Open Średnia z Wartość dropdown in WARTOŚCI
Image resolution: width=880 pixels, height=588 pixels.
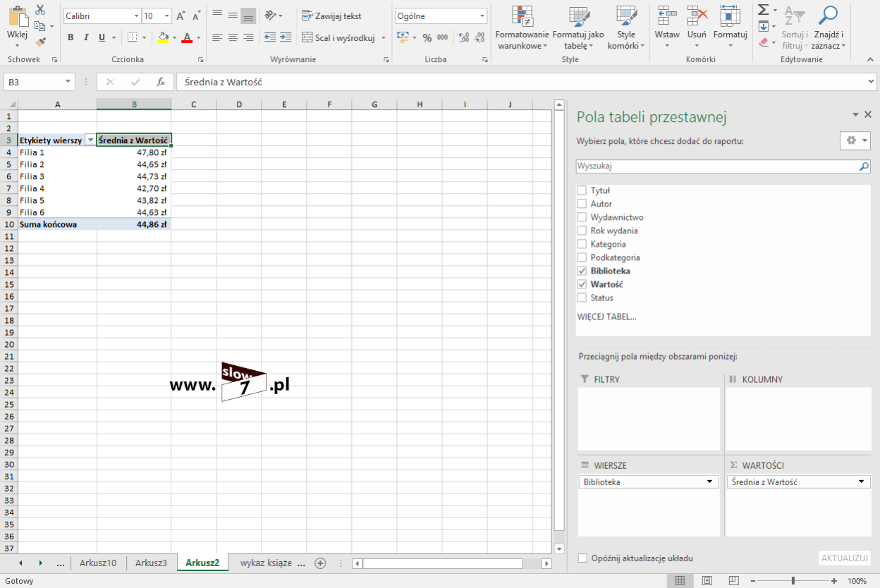coord(861,482)
